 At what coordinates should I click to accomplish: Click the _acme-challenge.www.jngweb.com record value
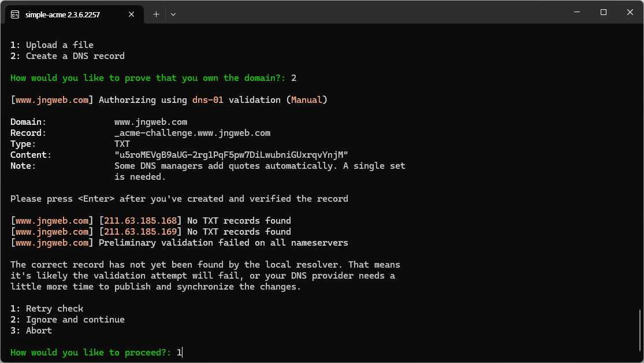192,133
